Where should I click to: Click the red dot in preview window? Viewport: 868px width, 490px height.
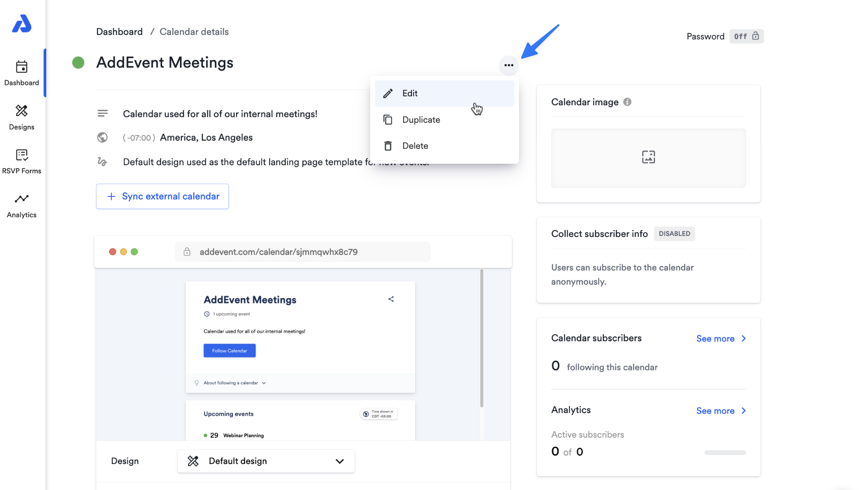tap(112, 252)
